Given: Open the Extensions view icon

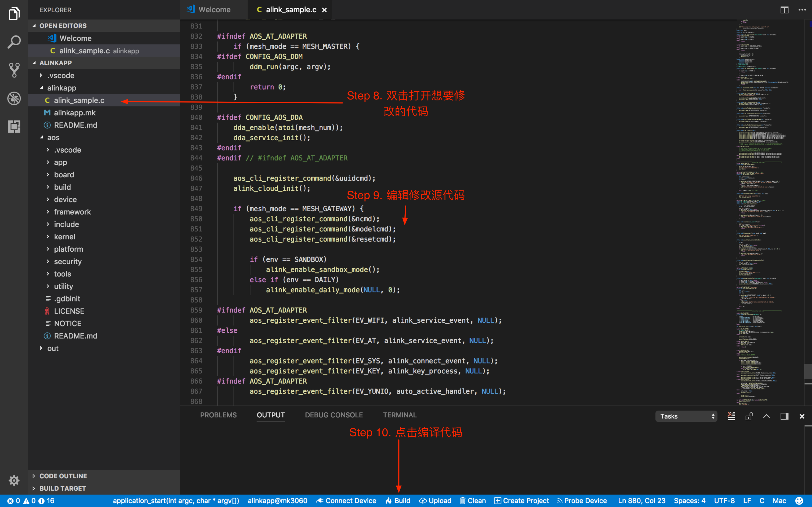Looking at the screenshot, I should [14, 126].
